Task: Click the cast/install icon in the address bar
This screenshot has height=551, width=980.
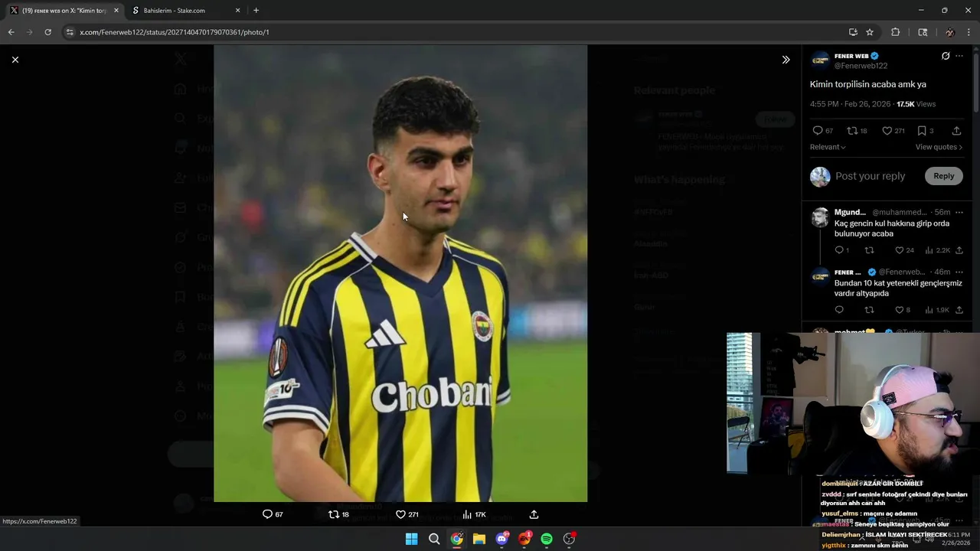Action: point(853,32)
